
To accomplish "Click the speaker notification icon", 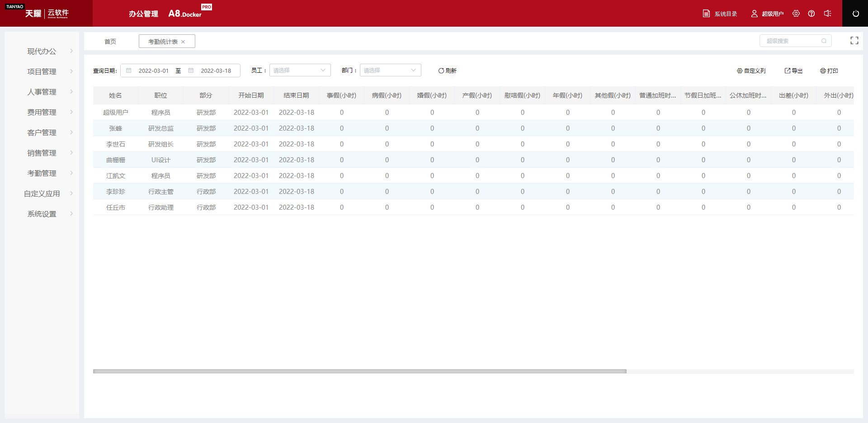I will coord(827,14).
